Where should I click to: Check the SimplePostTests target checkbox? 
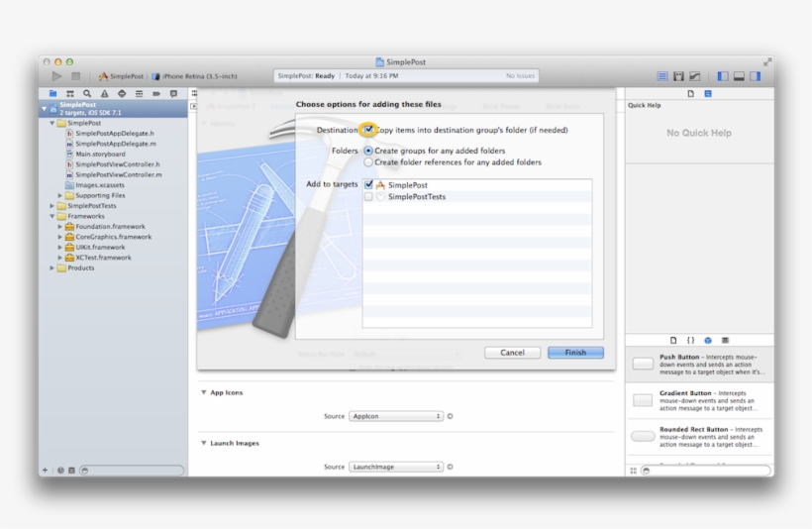click(368, 197)
